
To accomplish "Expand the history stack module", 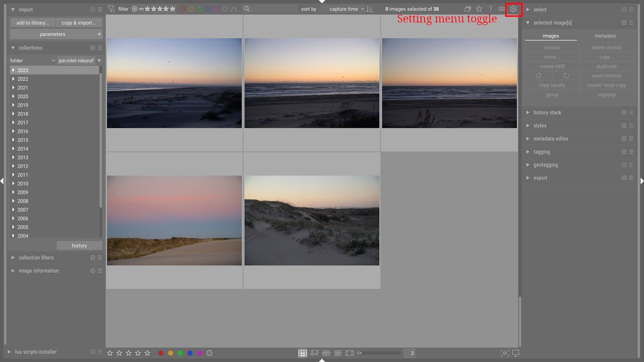I will 550,112.
